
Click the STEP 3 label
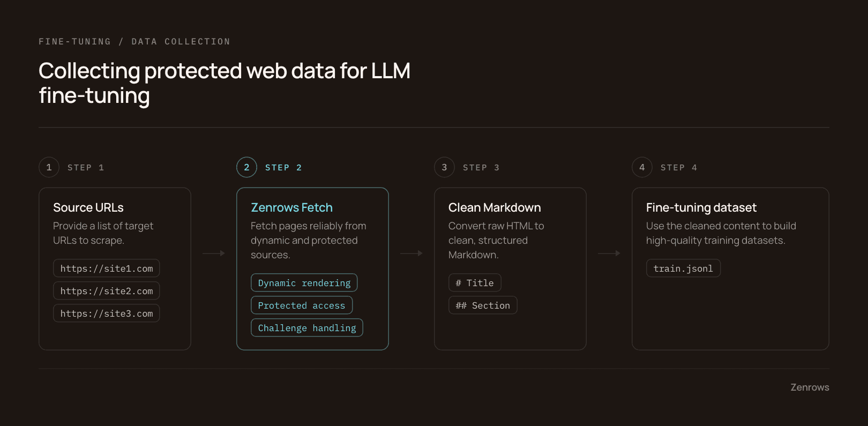tap(481, 168)
